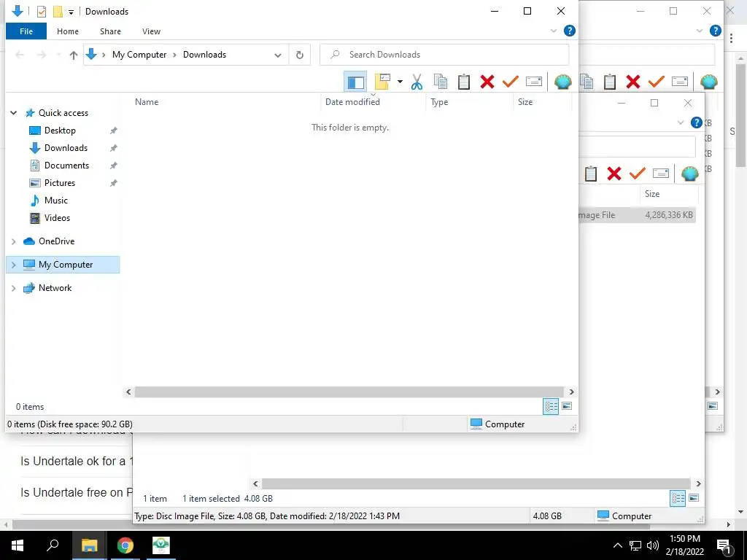Click Refresh button beside Downloads address bar
Screen dimensions: 747x560
pos(299,55)
